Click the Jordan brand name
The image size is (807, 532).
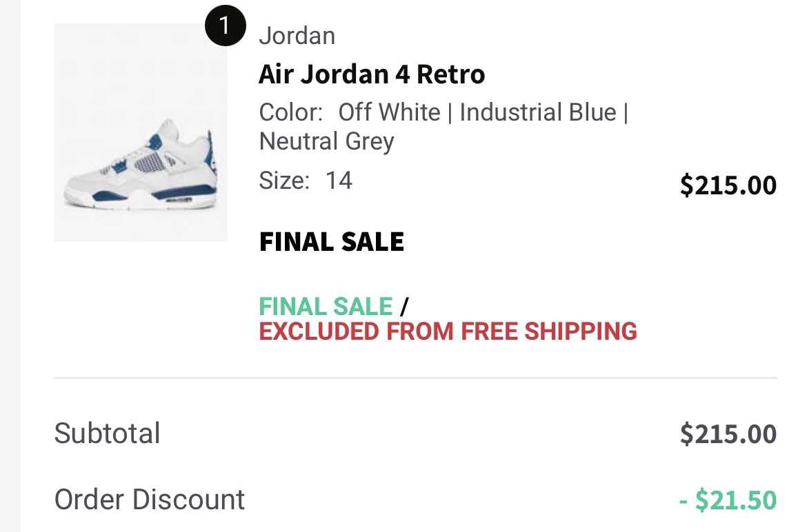[x=297, y=36]
